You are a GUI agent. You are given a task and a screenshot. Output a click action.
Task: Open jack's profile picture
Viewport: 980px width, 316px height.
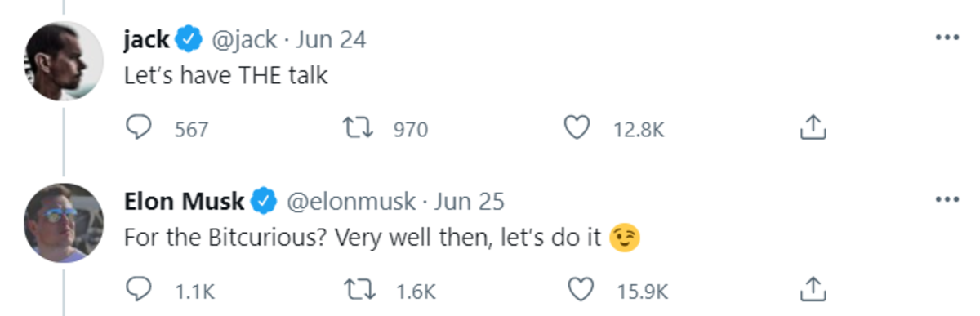coord(62,60)
